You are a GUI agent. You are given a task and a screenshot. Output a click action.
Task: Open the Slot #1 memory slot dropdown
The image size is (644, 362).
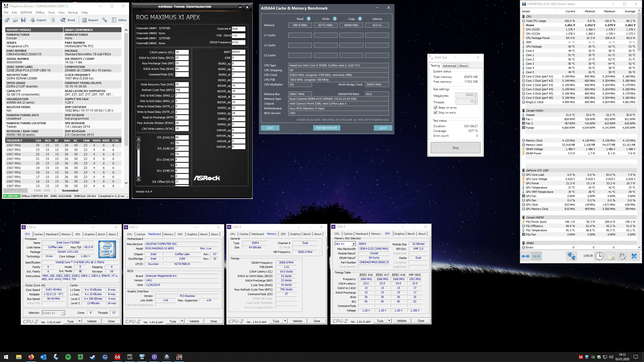point(354,244)
